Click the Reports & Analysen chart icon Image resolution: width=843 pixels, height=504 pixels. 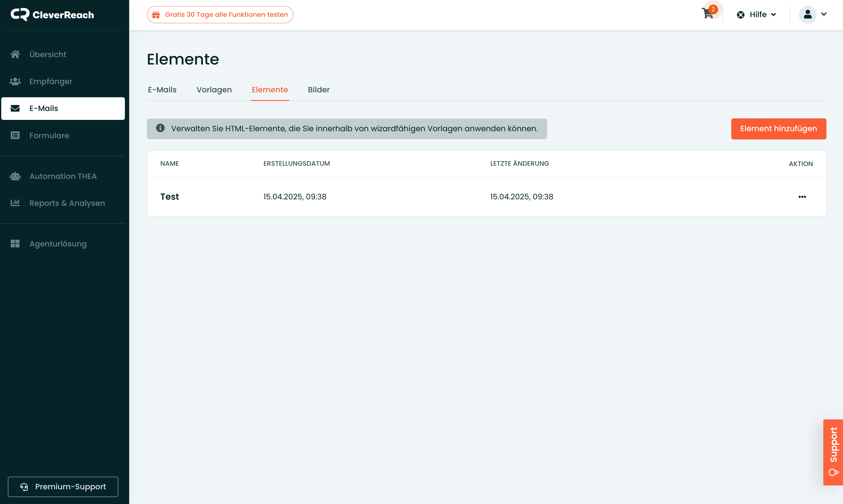coord(15,203)
